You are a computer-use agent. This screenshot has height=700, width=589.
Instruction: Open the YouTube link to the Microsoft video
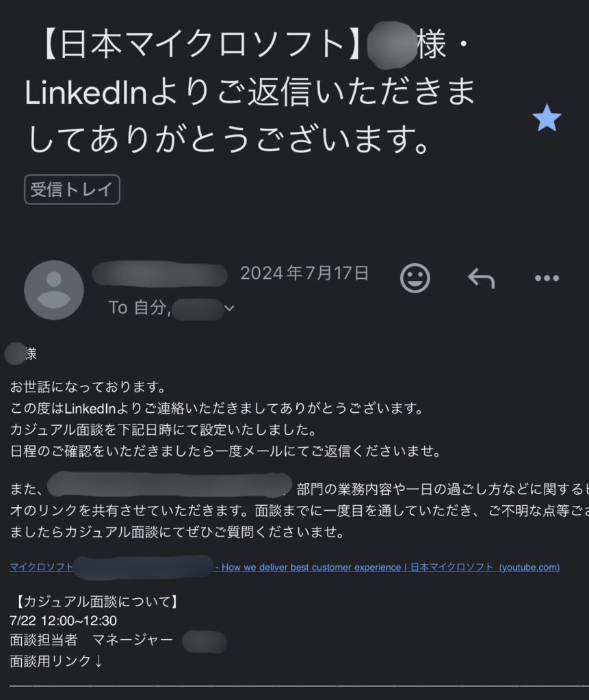[x=387, y=567]
